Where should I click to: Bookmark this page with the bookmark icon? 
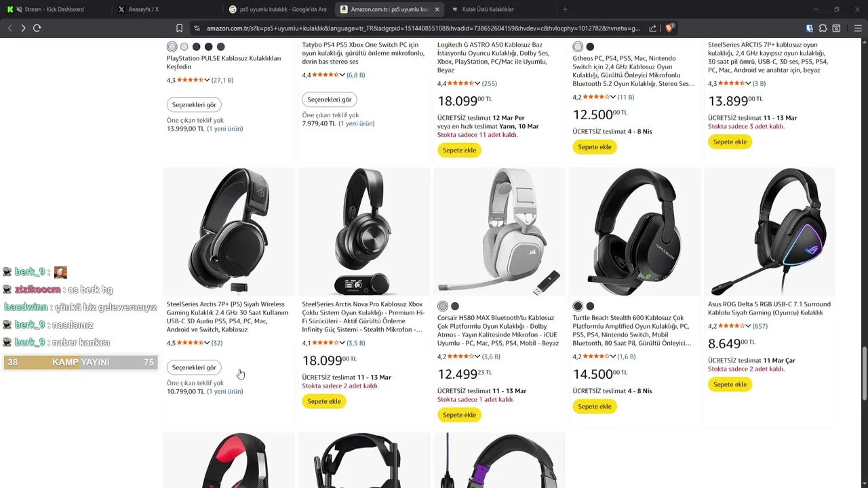click(179, 28)
